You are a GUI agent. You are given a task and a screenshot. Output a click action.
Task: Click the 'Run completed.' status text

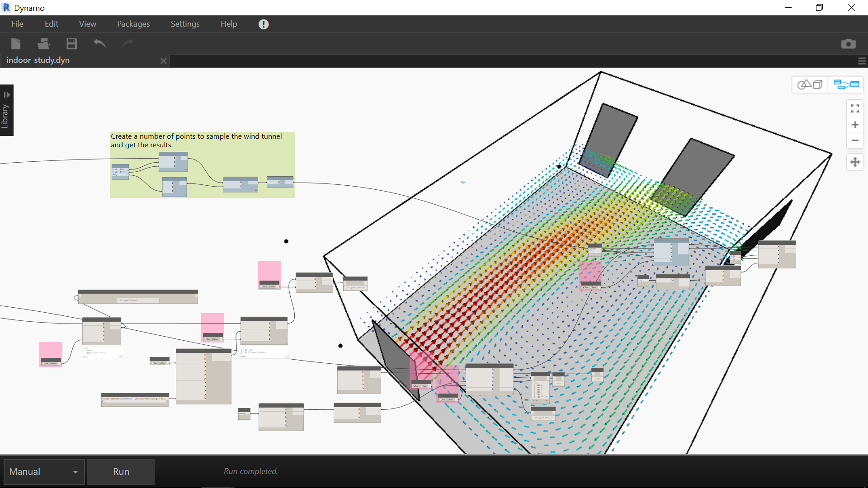pos(251,471)
